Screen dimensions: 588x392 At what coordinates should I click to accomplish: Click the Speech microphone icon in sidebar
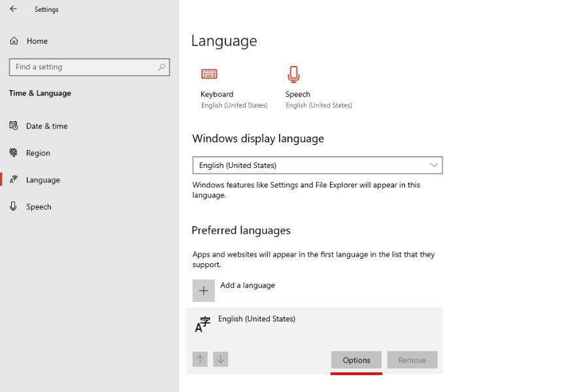click(14, 206)
